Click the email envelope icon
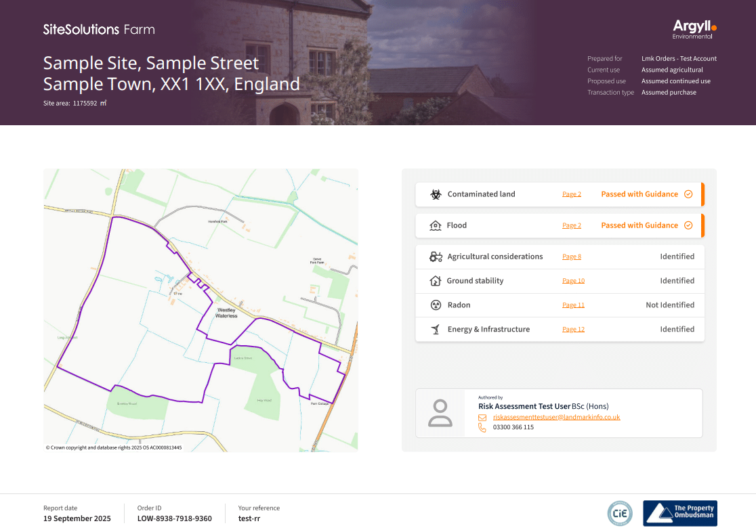The image size is (756, 532). coord(482,418)
